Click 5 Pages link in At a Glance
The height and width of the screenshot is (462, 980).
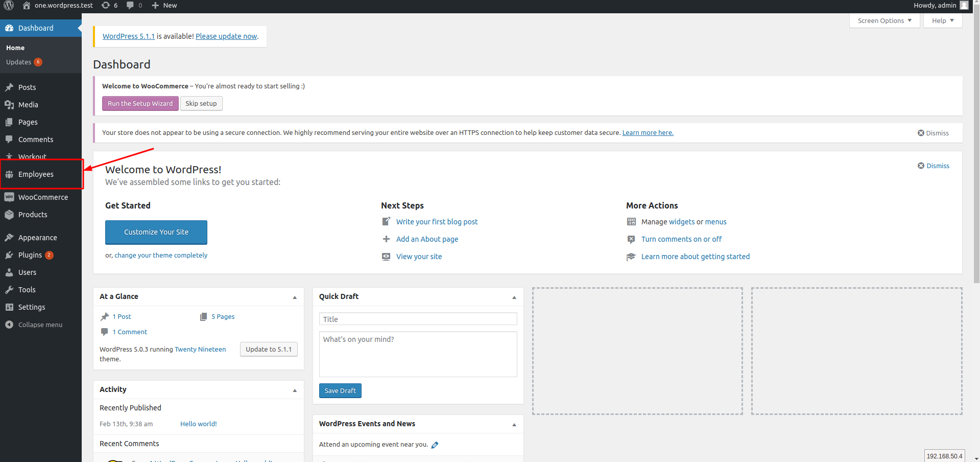point(223,317)
